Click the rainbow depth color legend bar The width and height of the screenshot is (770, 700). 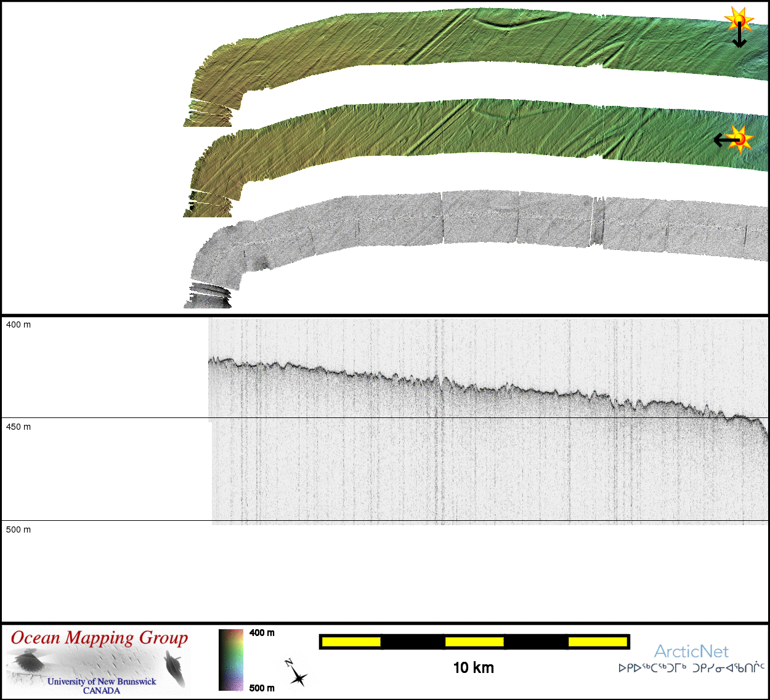tap(231, 659)
